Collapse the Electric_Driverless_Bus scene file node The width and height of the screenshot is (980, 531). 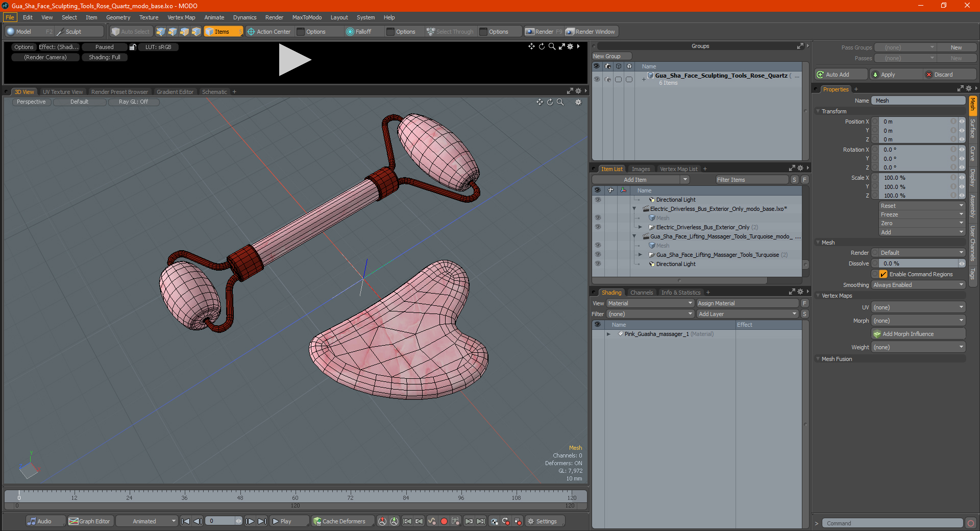[634, 209]
